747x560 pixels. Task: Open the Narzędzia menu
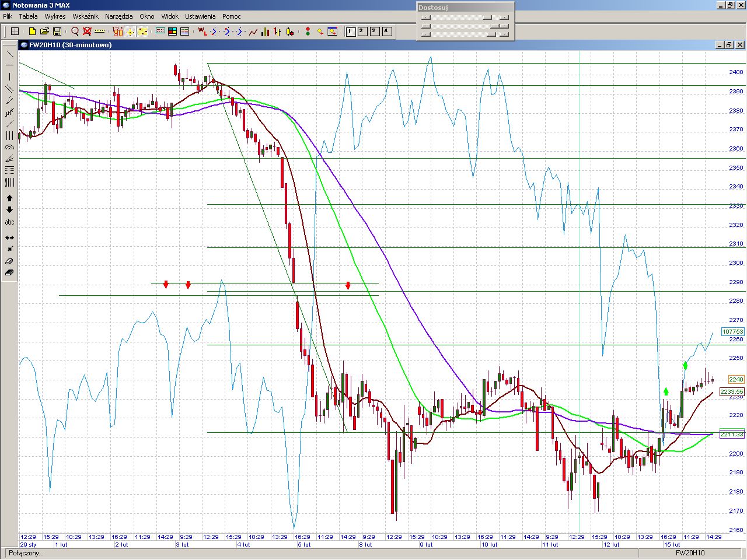click(118, 16)
